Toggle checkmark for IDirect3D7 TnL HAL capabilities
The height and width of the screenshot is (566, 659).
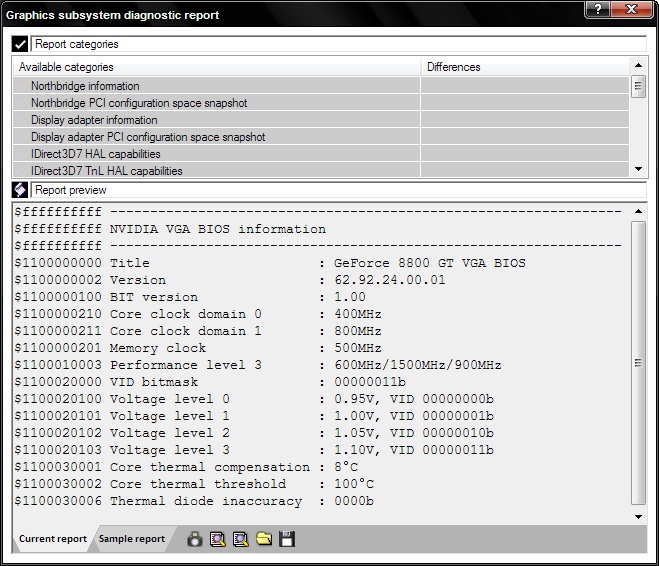click(x=24, y=171)
